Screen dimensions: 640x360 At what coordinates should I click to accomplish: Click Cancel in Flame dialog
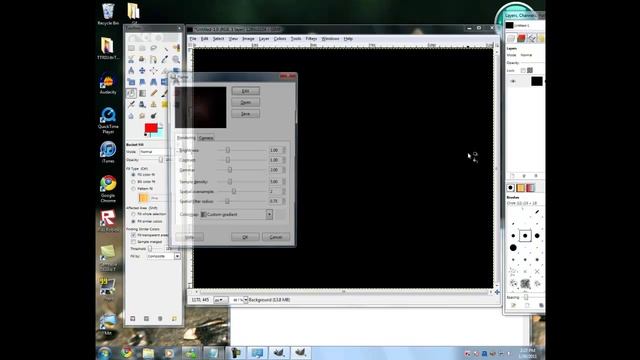[276, 237]
